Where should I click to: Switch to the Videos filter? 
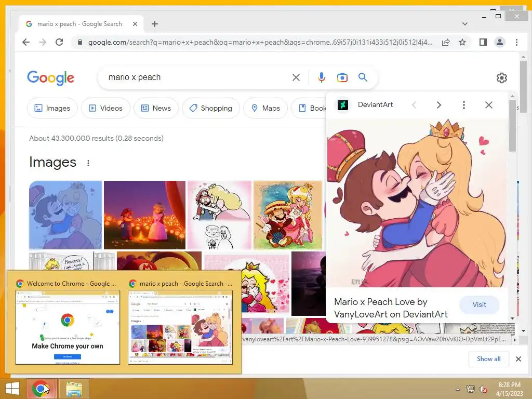[x=105, y=108]
